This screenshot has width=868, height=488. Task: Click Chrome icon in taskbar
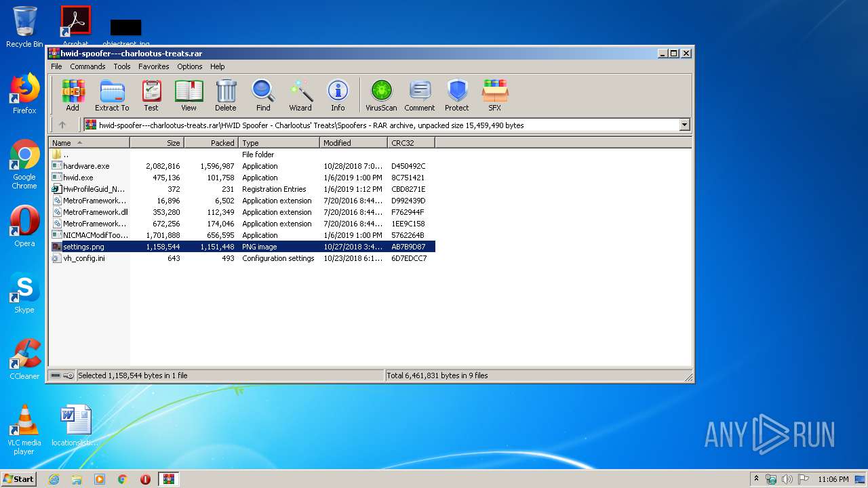click(x=123, y=479)
